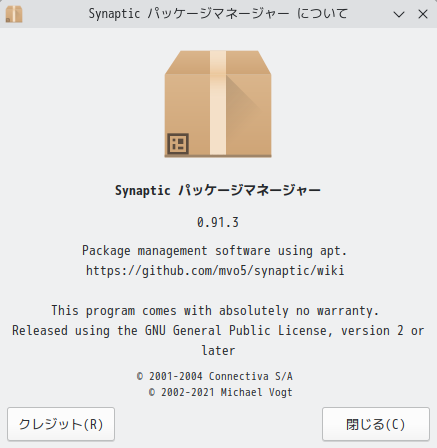Image resolution: width=437 pixels, height=448 pixels.
Task: Click the window title "Synaptic パッケージマネージャー について"
Action: coord(218,14)
